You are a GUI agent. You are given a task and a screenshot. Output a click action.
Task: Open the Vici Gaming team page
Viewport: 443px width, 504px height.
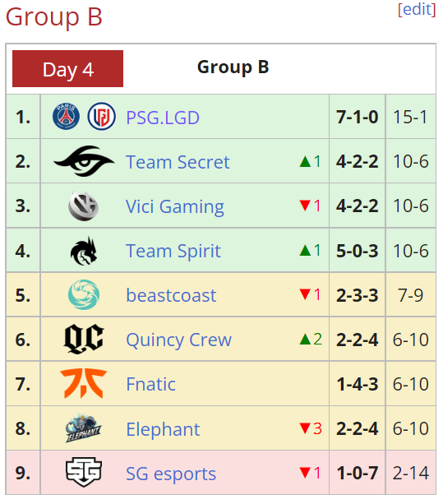(175, 206)
